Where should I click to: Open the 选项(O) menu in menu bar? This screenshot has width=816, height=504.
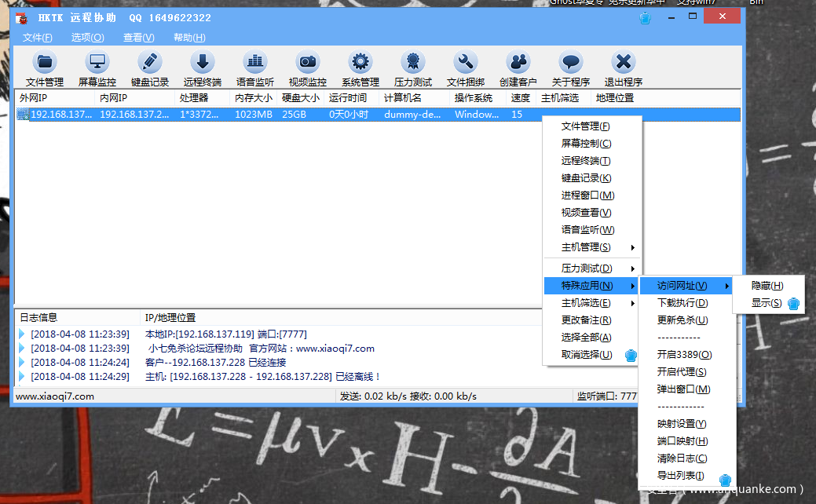point(87,38)
